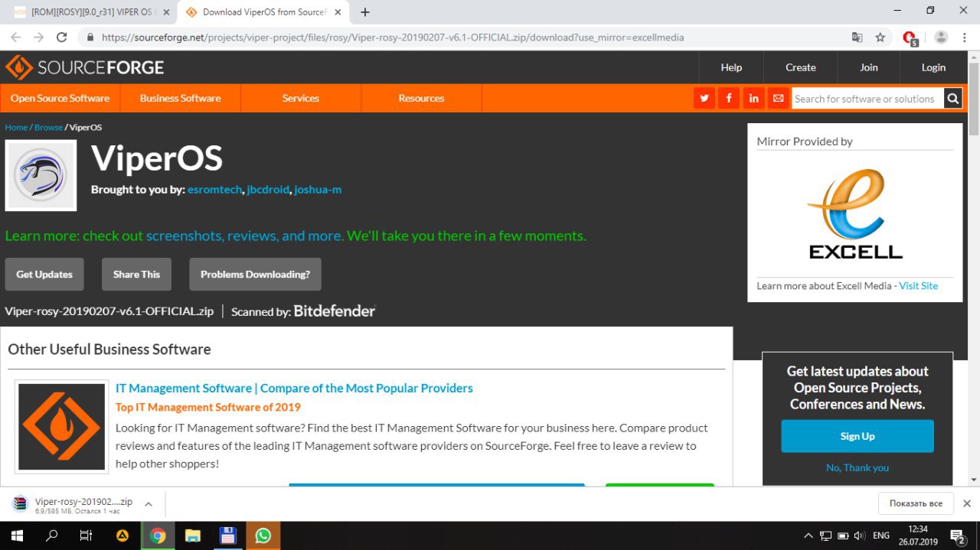This screenshot has width=980, height=550.
Task: Click the Share This button
Action: coord(136,274)
